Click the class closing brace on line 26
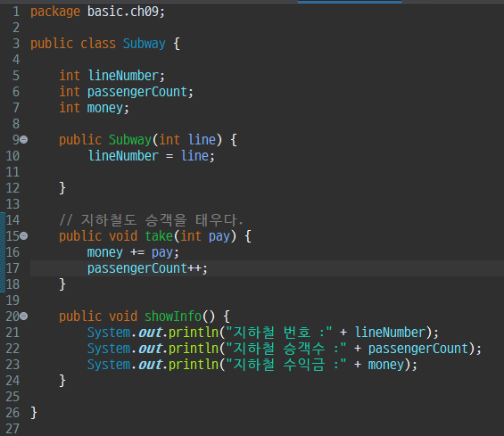This screenshot has width=504, height=436. click(x=34, y=413)
